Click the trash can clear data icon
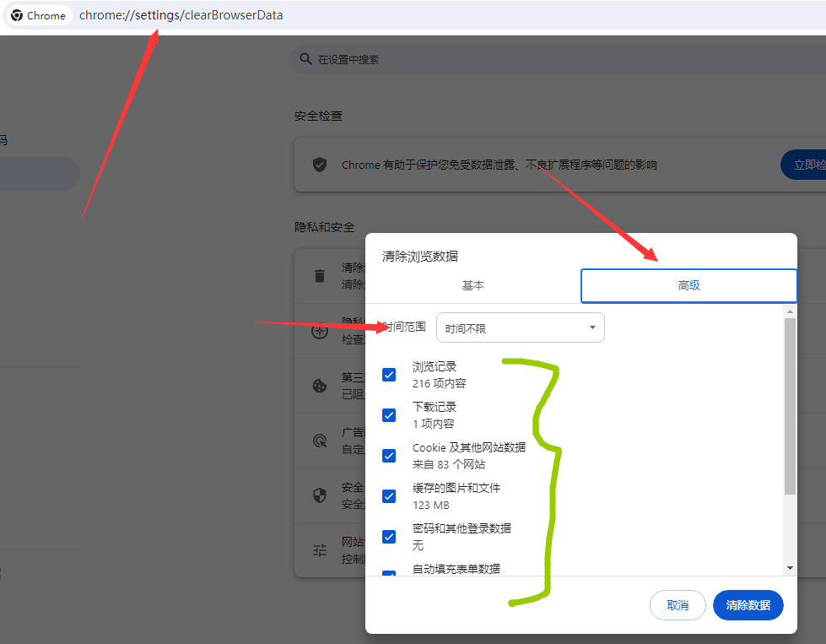The width and height of the screenshot is (826, 644). 320,276
